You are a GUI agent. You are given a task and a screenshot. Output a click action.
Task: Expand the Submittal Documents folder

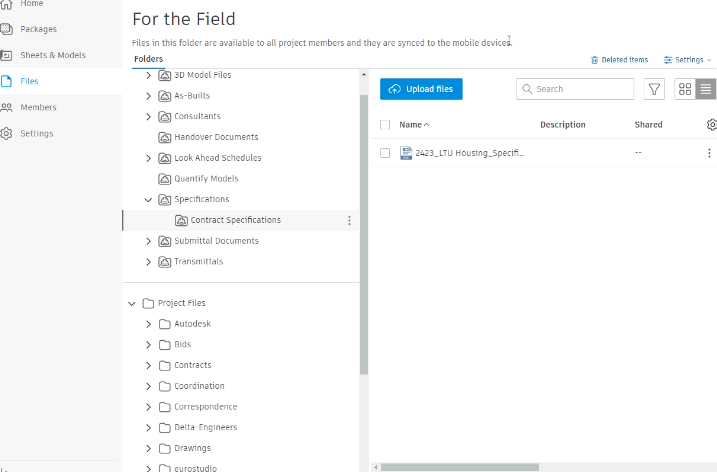pyautogui.click(x=148, y=241)
